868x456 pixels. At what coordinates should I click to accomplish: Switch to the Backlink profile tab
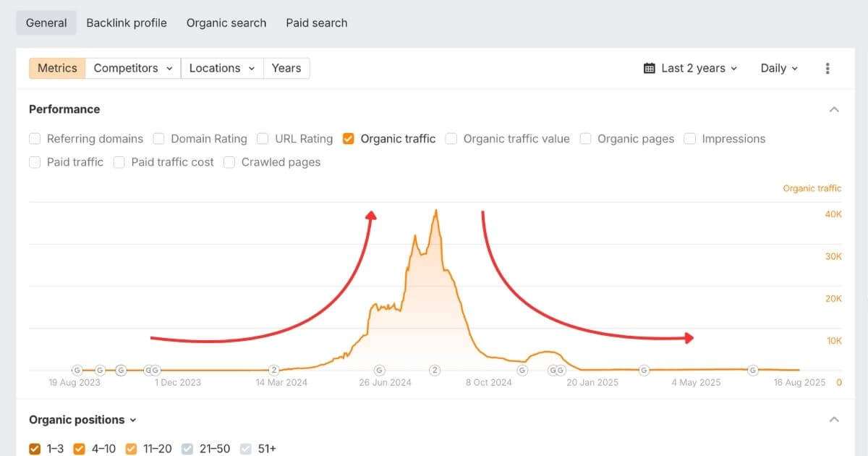click(126, 22)
